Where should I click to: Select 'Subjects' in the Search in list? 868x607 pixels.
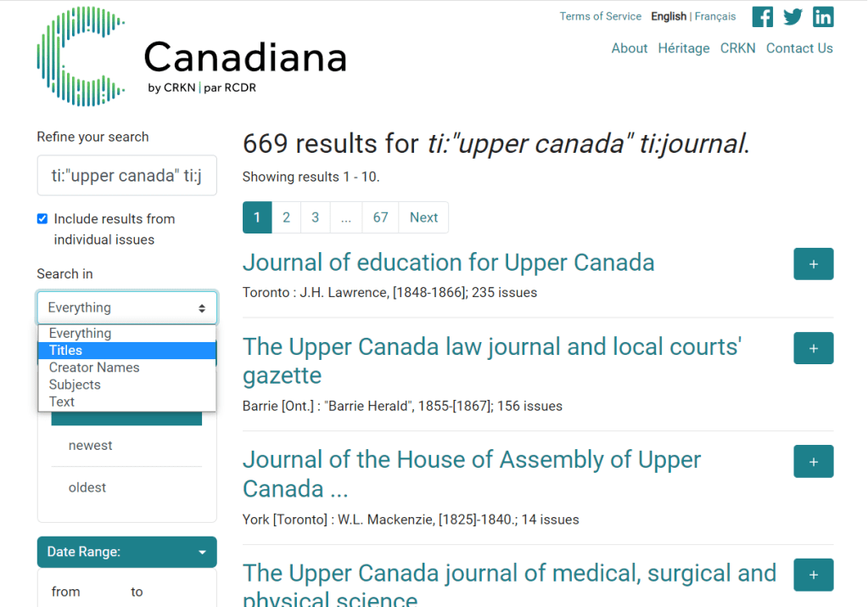pyautogui.click(x=75, y=384)
